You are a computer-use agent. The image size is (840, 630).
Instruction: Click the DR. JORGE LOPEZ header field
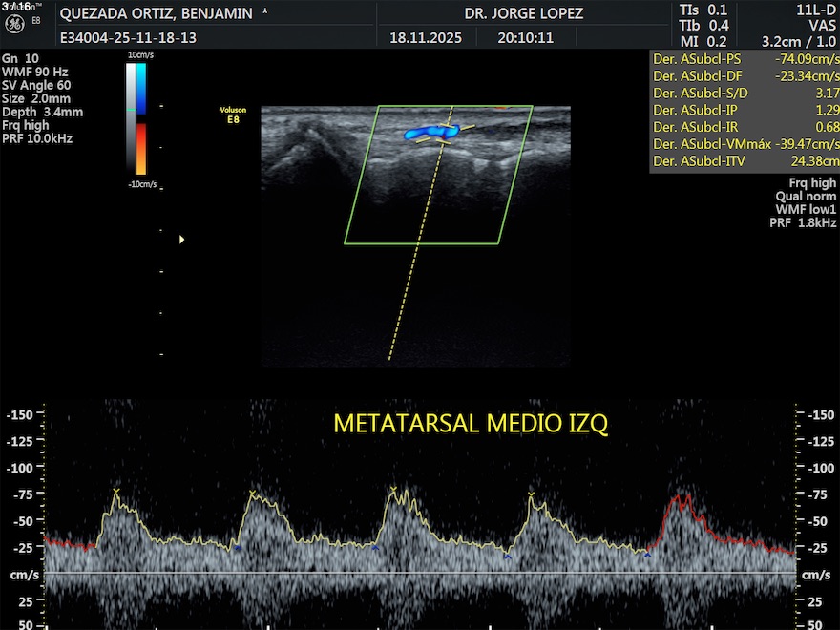point(523,14)
